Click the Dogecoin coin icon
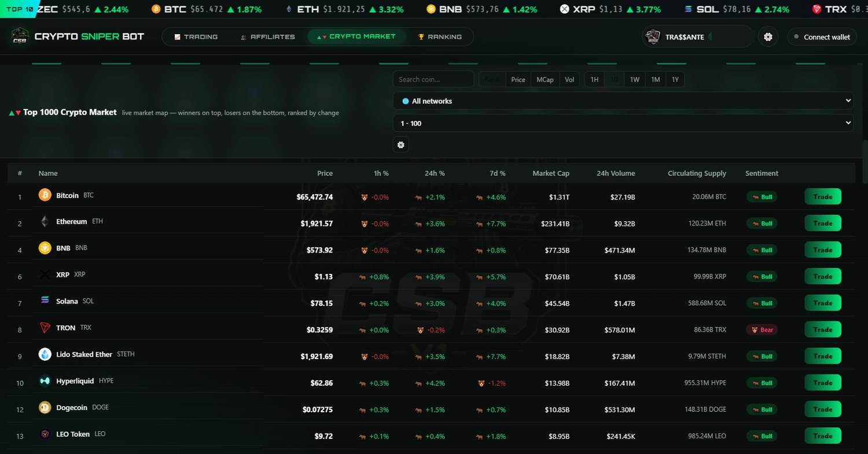 (x=45, y=408)
